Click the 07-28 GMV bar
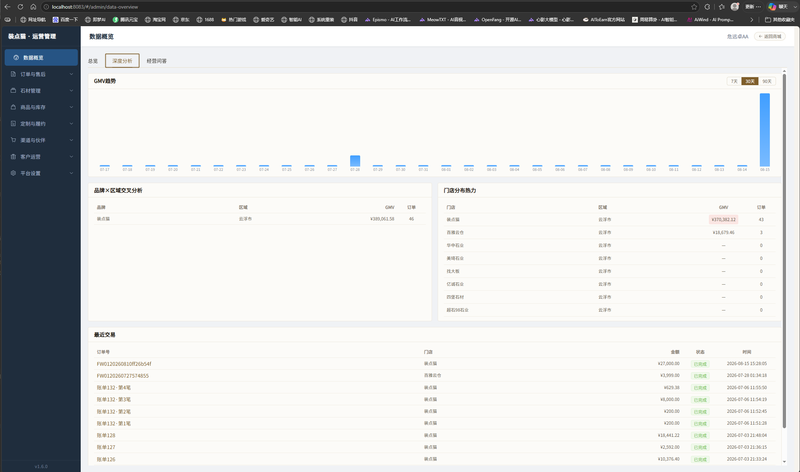This screenshot has height=472, width=800. [355, 161]
